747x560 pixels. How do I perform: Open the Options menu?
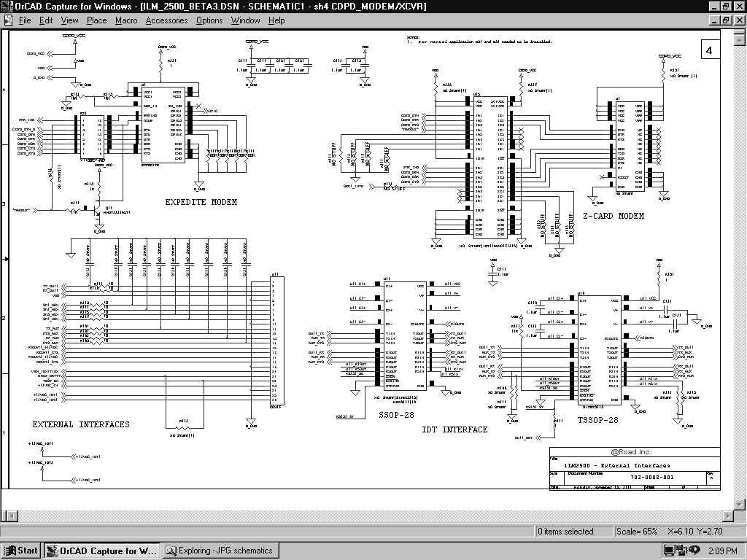[x=209, y=20]
